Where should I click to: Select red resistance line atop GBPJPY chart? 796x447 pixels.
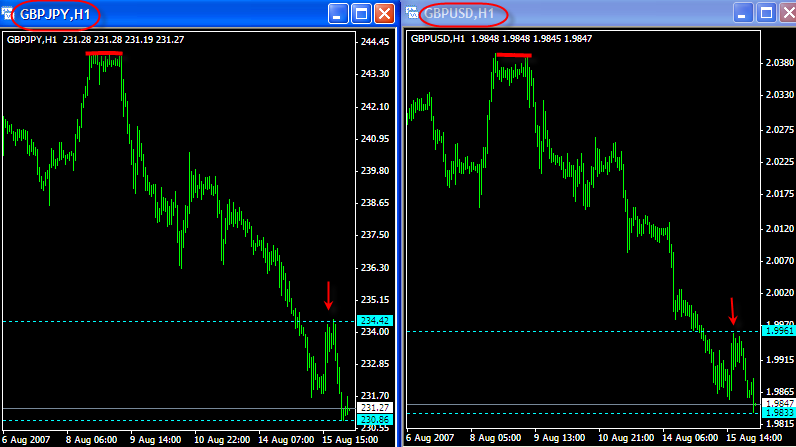105,53
